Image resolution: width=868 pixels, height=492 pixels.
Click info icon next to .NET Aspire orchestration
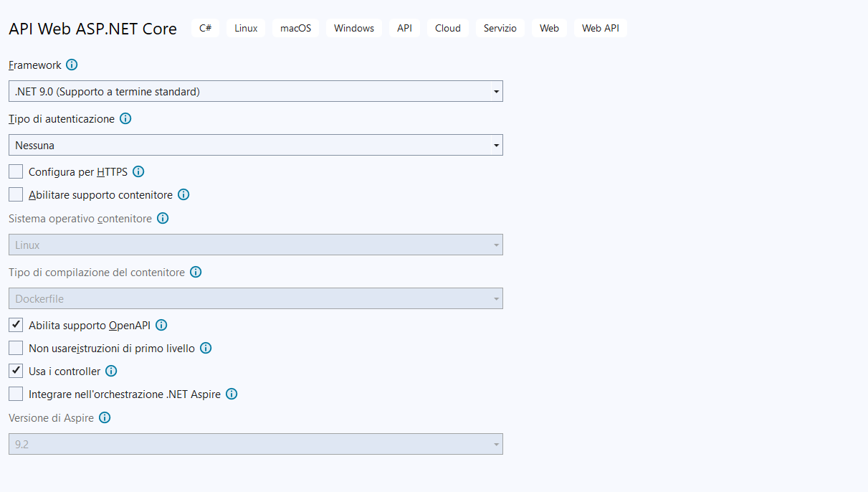point(232,394)
